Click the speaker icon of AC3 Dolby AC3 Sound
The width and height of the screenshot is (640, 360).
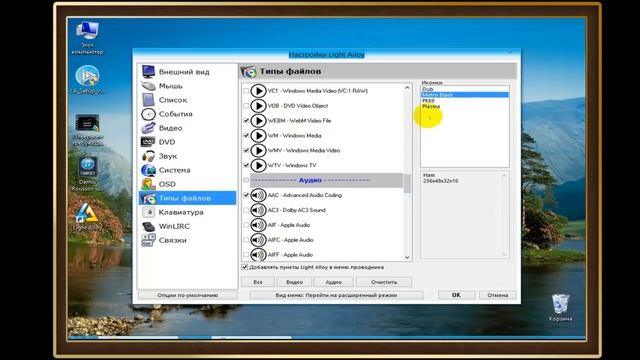pos(258,210)
